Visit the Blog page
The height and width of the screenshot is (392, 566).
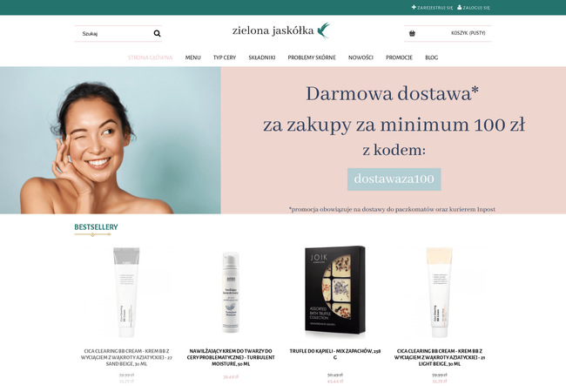coord(432,57)
